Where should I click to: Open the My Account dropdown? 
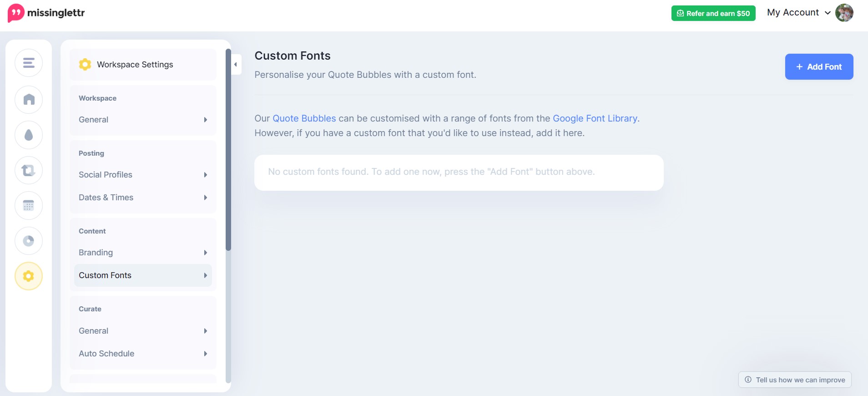(x=798, y=13)
